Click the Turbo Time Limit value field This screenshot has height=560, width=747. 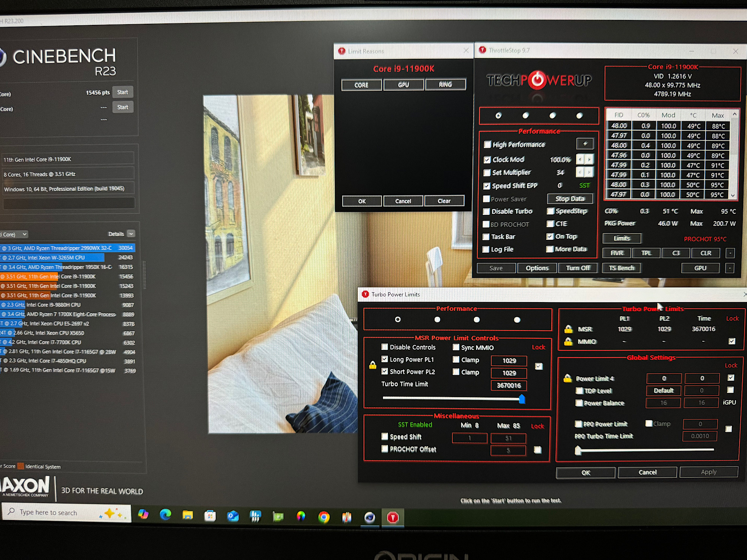click(509, 385)
